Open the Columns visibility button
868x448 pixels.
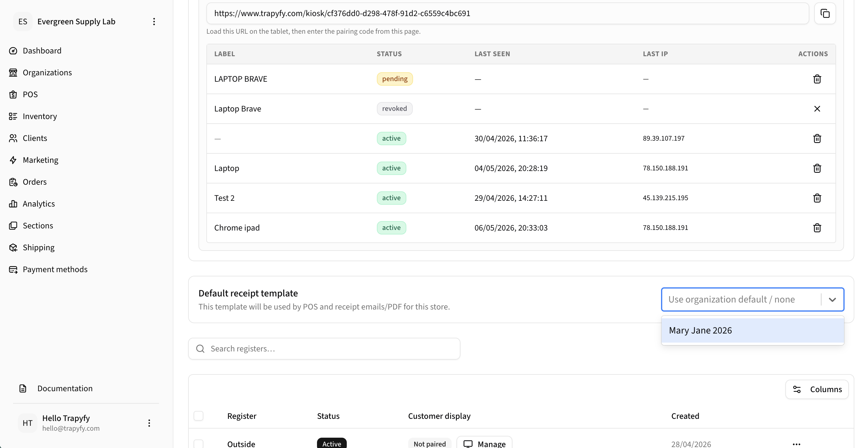pyautogui.click(x=817, y=389)
